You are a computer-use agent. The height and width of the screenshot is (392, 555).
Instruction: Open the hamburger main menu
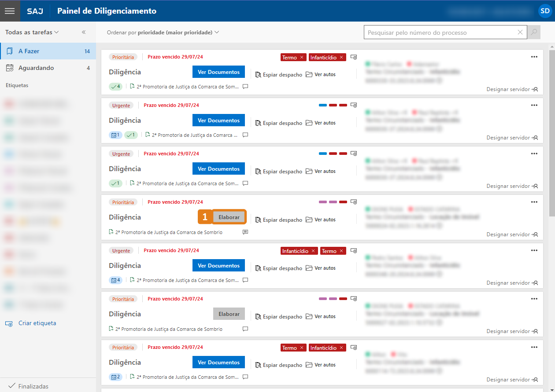(10, 11)
